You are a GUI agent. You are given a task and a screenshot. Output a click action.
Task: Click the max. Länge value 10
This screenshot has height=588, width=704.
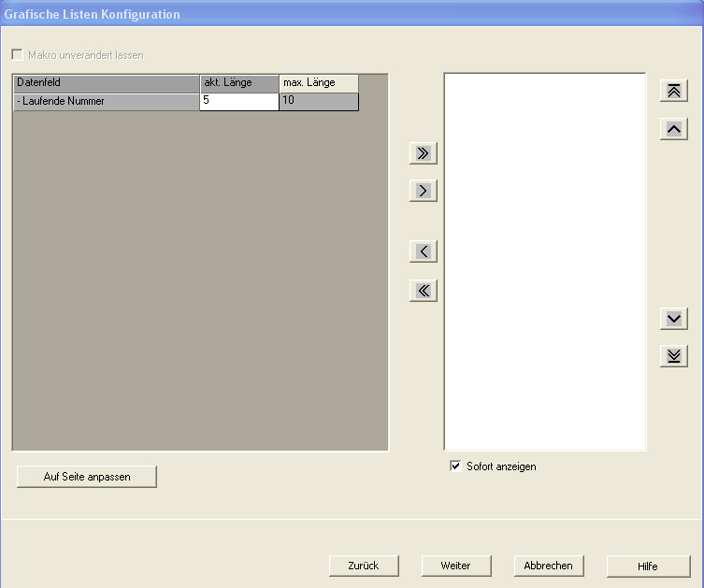point(319,102)
